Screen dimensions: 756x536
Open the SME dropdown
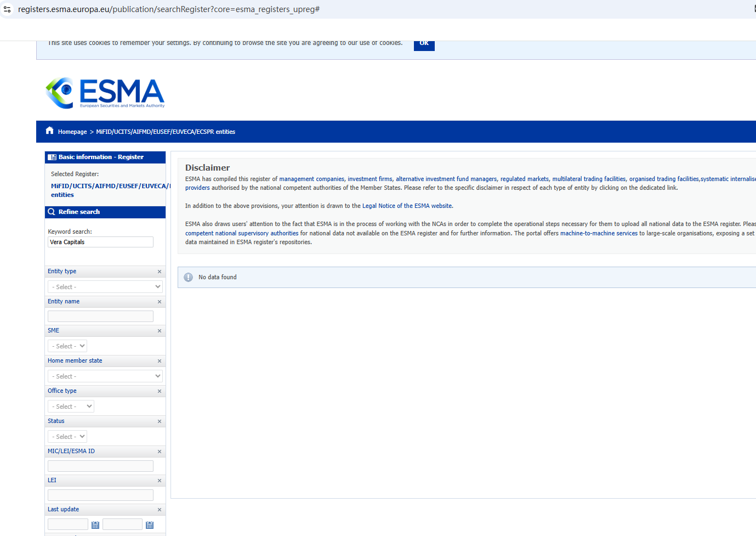pyautogui.click(x=67, y=346)
